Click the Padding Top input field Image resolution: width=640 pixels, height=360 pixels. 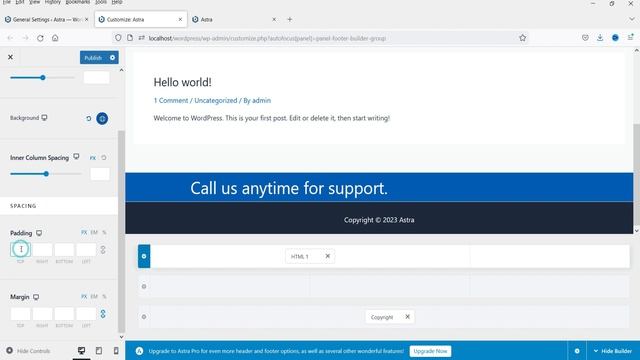20,249
